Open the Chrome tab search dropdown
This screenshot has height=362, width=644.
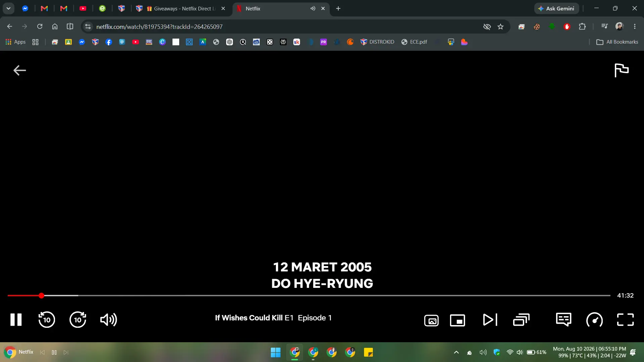[x=8, y=8]
